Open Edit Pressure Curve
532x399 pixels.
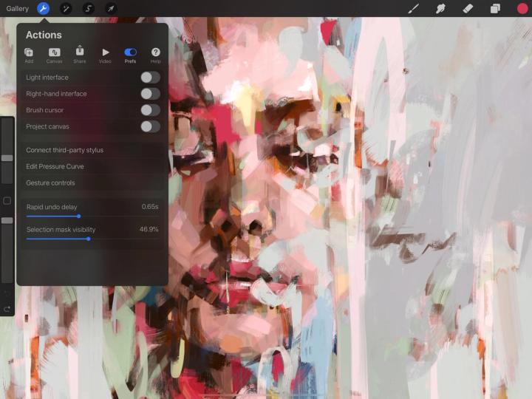[x=92, y=166]
